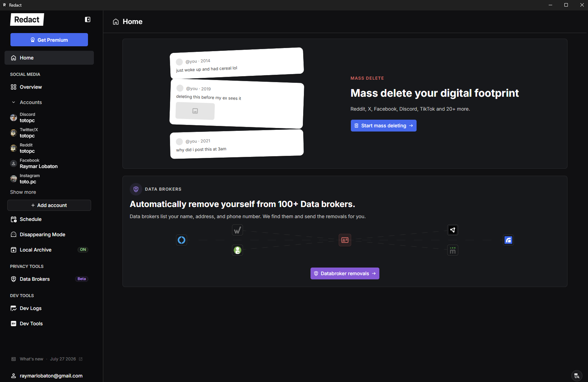Collapse the sidebar using the panel icon
The height and width of the screenshot is (382, 588).
click(88, 19)
